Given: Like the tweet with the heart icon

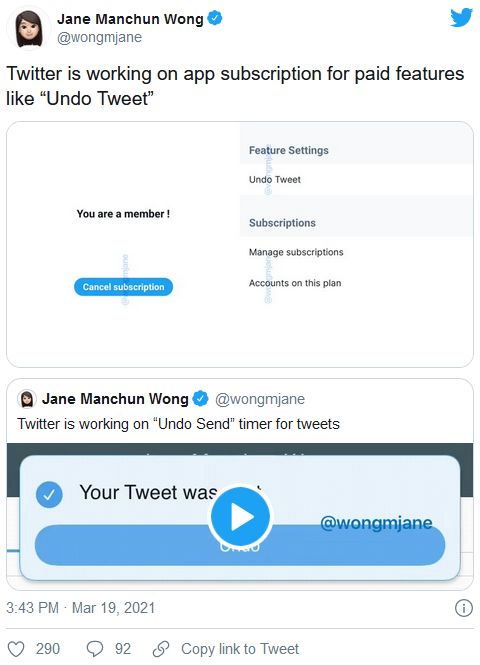Looking at the screenshot, I should click(16, 649).
